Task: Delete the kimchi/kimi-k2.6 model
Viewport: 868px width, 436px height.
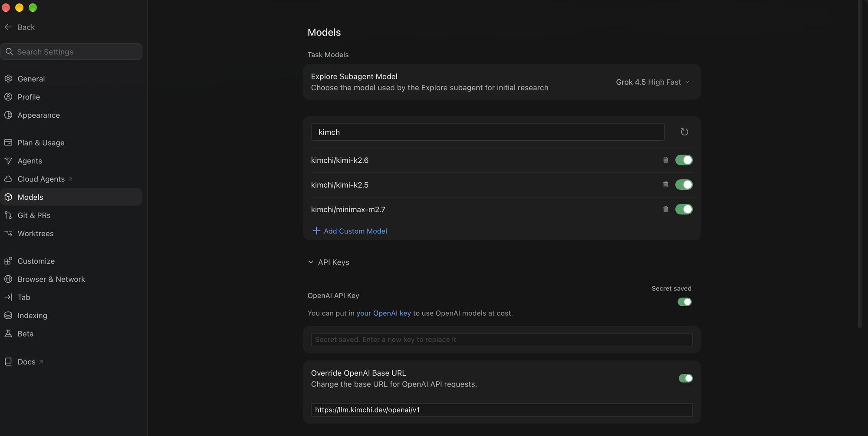Action: click(666, 160)
